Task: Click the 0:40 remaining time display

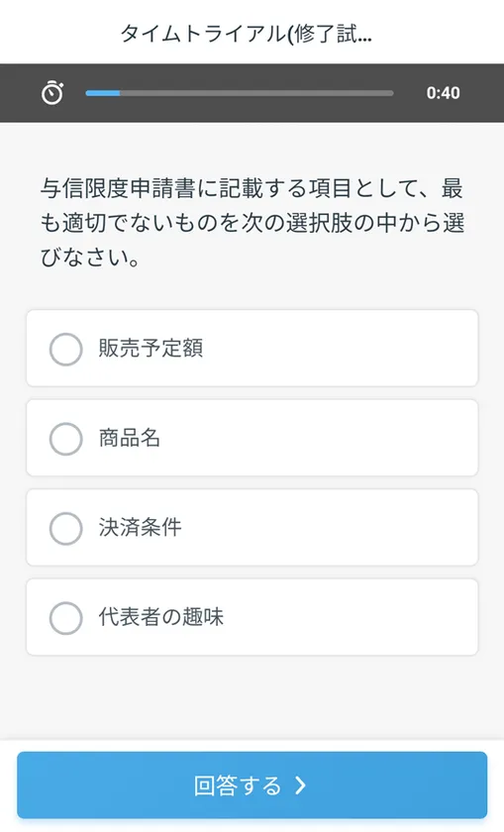Action: 443,93
